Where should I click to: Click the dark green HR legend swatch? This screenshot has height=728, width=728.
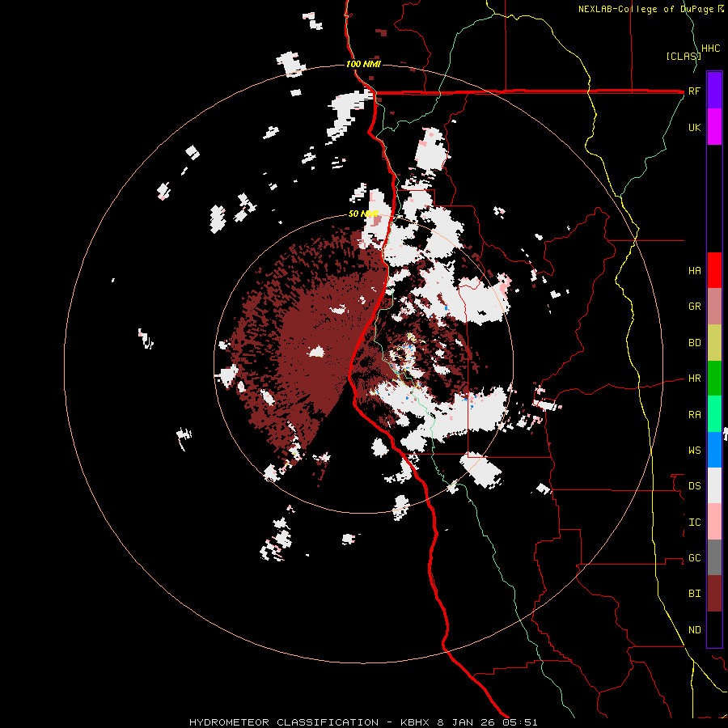pos(714,378)
